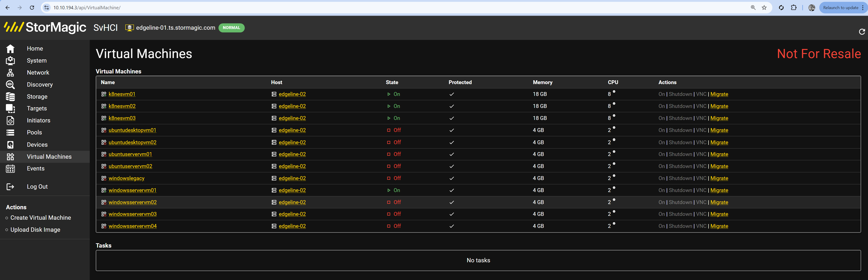Screen dimensions: 868x280
Task: Click the Log Out icon
Action: (x=10, y=187)
